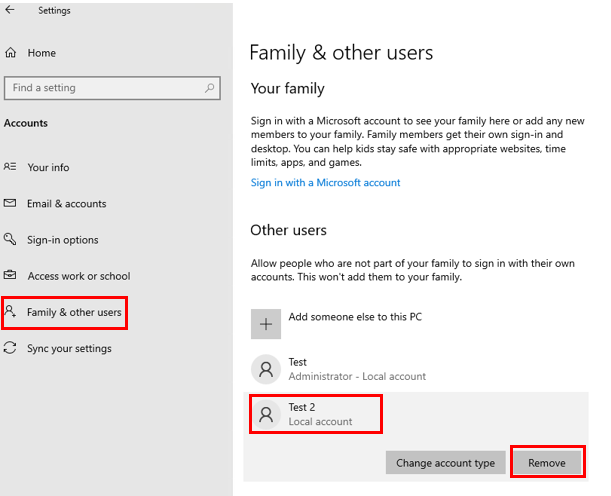
Task: Click the Find a setting search box
Action: tap(112, 88)
